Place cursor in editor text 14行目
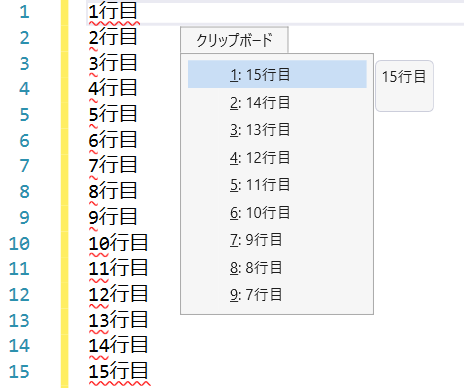 pos(118,345)
